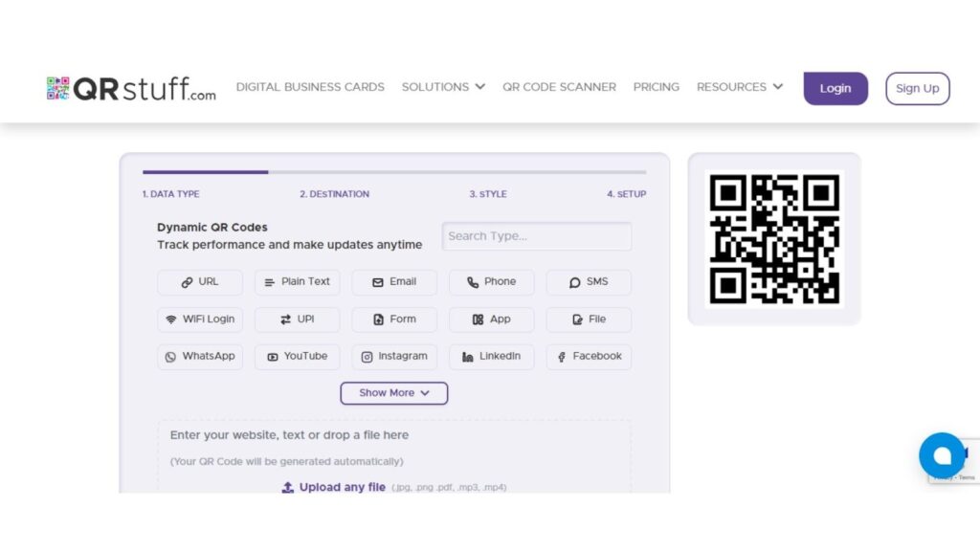This screenshot has width=980, height=551.
Task: Go to the 2. Destination step
Action: [x=334, y=193]
